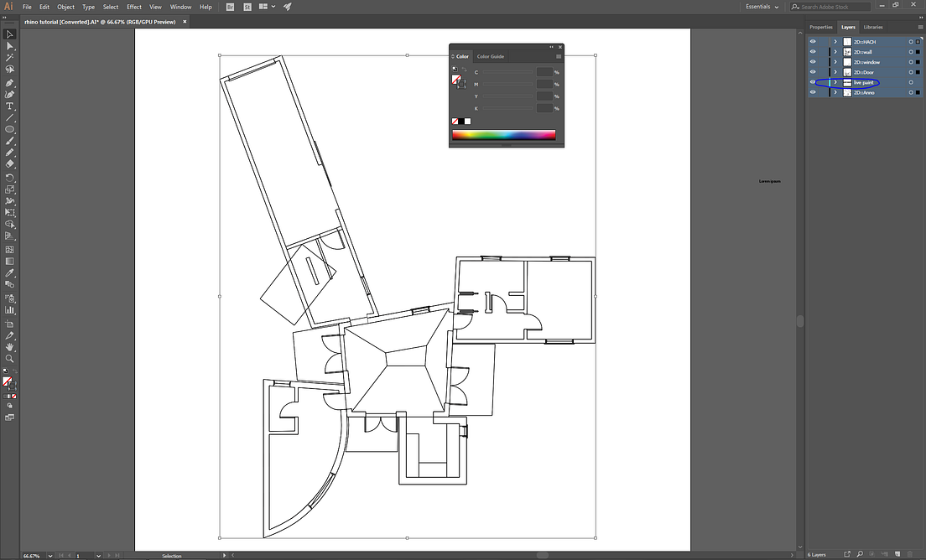Select the Scale tool
Image resolution: width=926 pixels, height=560 pixels.
coord(9,189)
